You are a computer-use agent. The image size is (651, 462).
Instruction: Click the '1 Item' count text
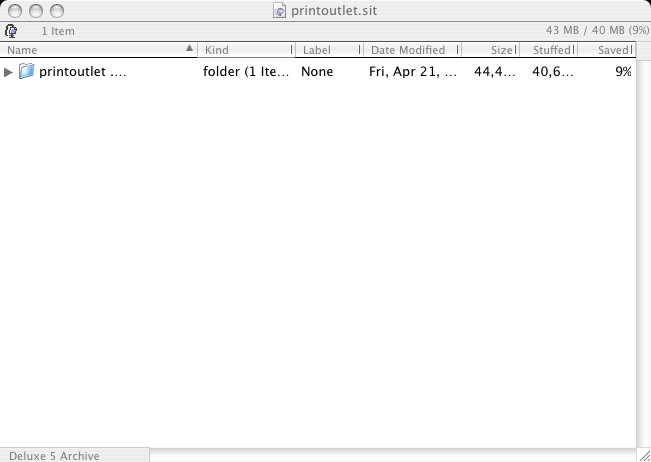click(58, 32)
